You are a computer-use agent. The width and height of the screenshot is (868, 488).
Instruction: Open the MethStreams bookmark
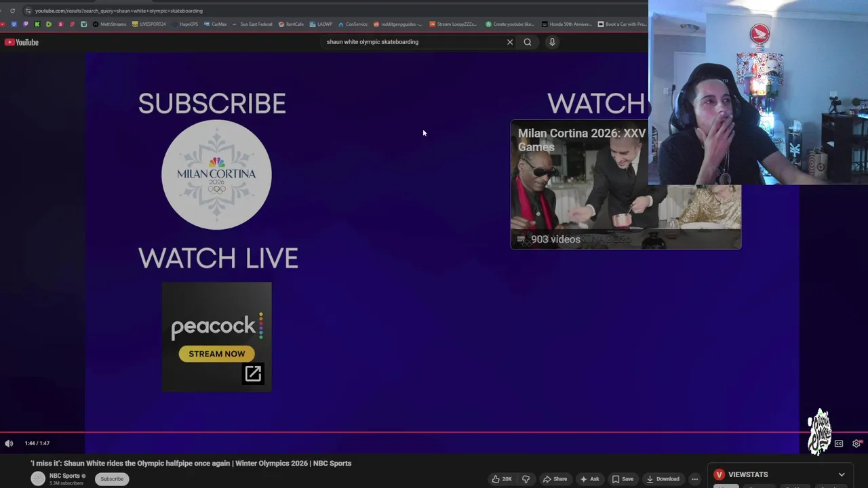point(110,24)
